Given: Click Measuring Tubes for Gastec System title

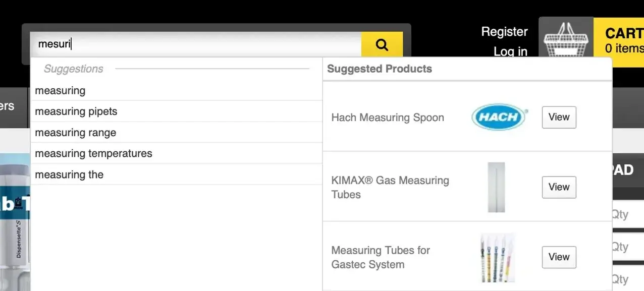Looking at the screenshot, I should [381, 257].
